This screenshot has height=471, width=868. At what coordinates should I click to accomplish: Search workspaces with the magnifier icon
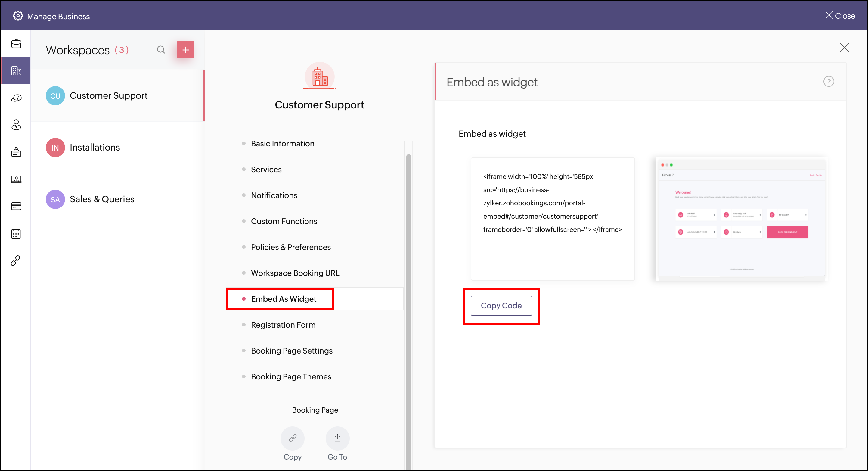[161, 50]
